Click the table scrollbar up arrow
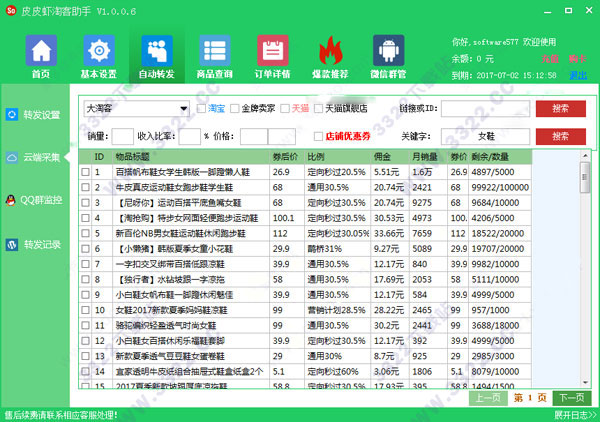The width and height of the screenshot is (600, 422). pos(585,156)
